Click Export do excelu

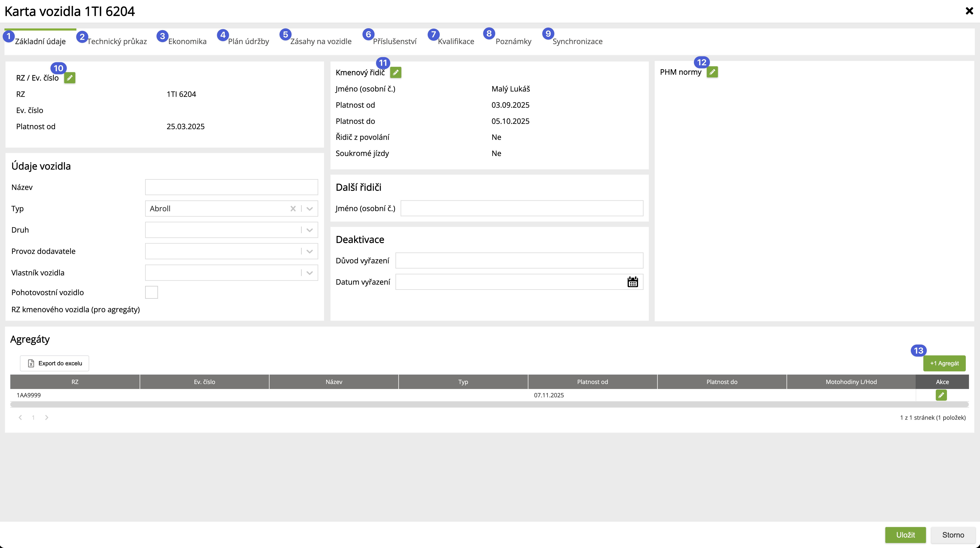pyautogui.click(x=54, y=363)
